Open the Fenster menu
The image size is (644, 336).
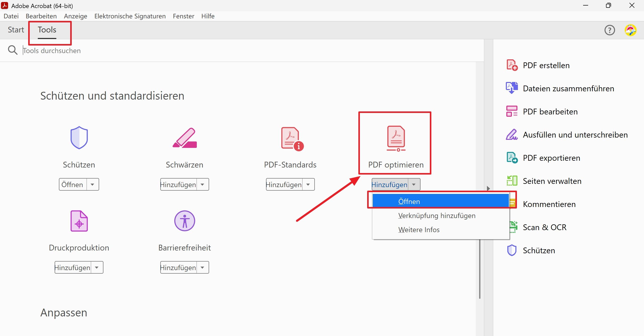click(183, 16)
